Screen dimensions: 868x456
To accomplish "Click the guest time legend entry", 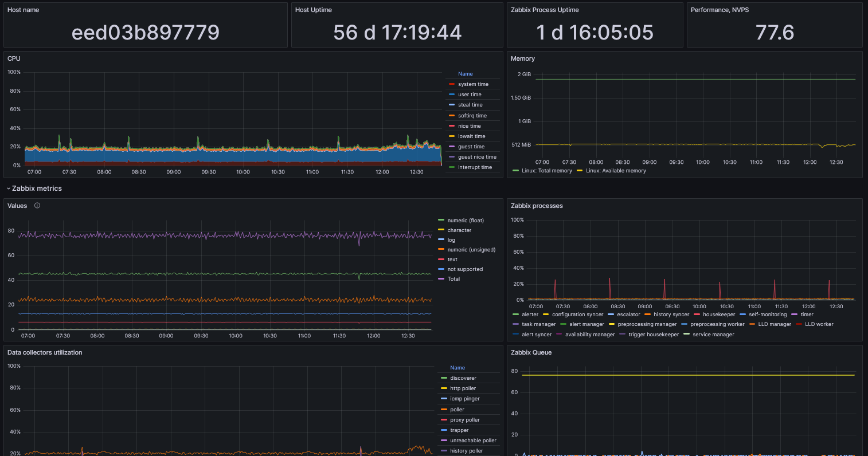I will (471, 147).
